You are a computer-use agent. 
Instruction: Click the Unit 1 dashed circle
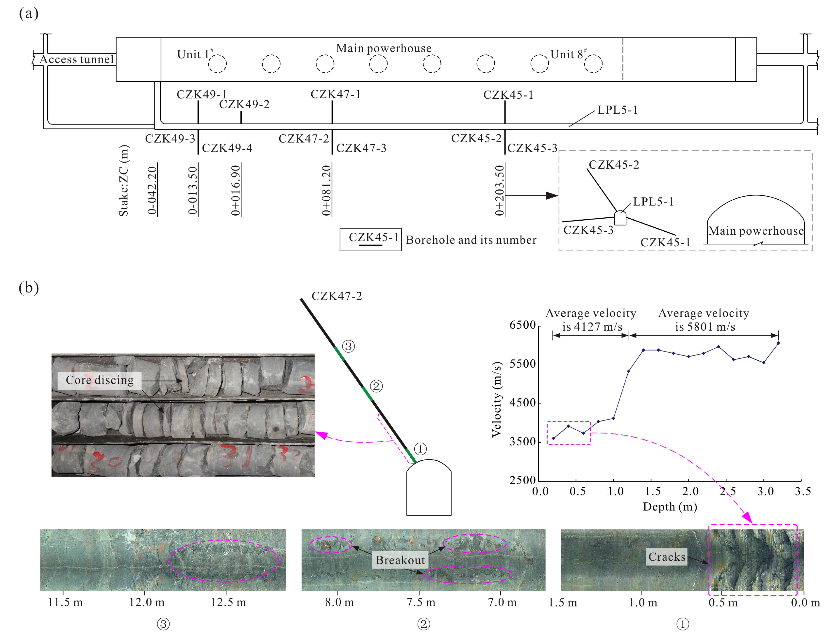[218, 64]
